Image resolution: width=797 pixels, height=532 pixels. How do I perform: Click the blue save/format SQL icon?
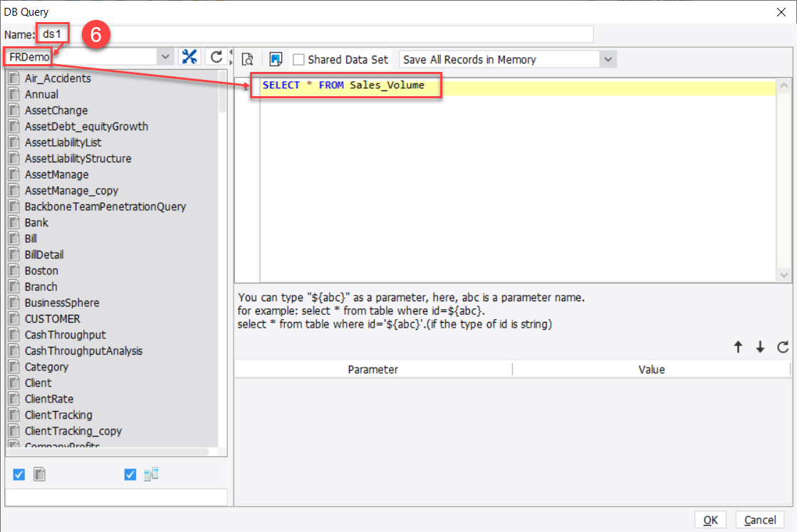click(276, 59)
